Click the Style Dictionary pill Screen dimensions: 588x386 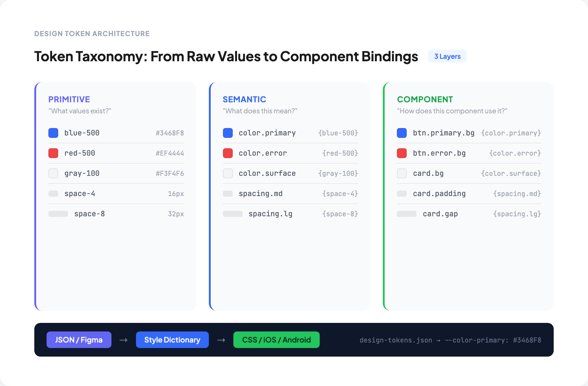[172, 340]
